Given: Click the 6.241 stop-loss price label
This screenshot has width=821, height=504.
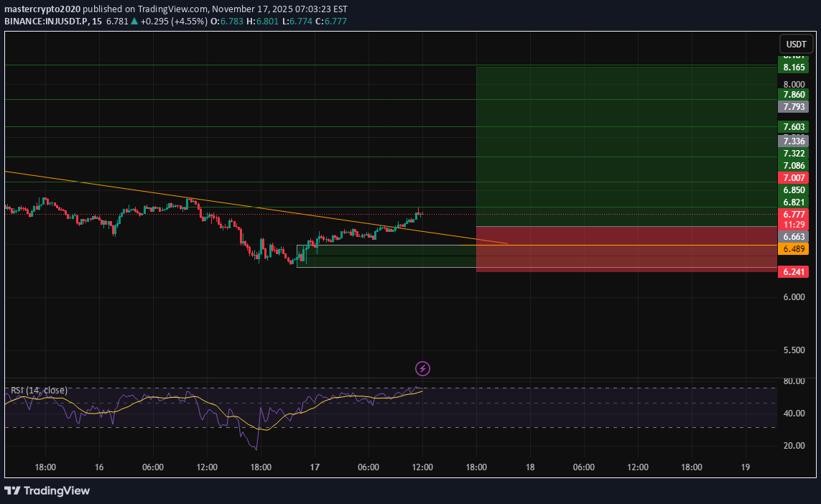Looking at the screenshot, I should tap(794, 271).
